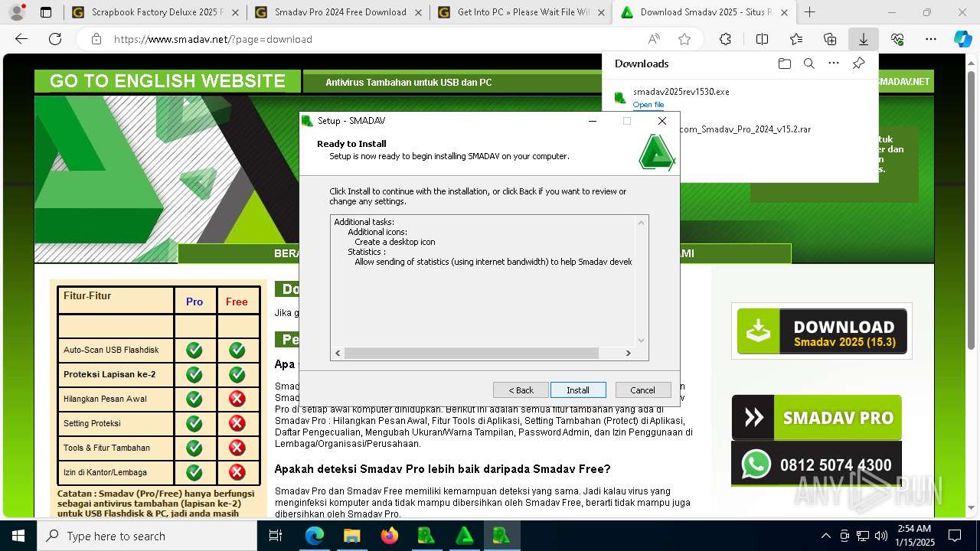This screenshot has height=551, width=980.
Task: Click the browser page vertical scrollbar thumb
Action: click(x=972, y=210)
